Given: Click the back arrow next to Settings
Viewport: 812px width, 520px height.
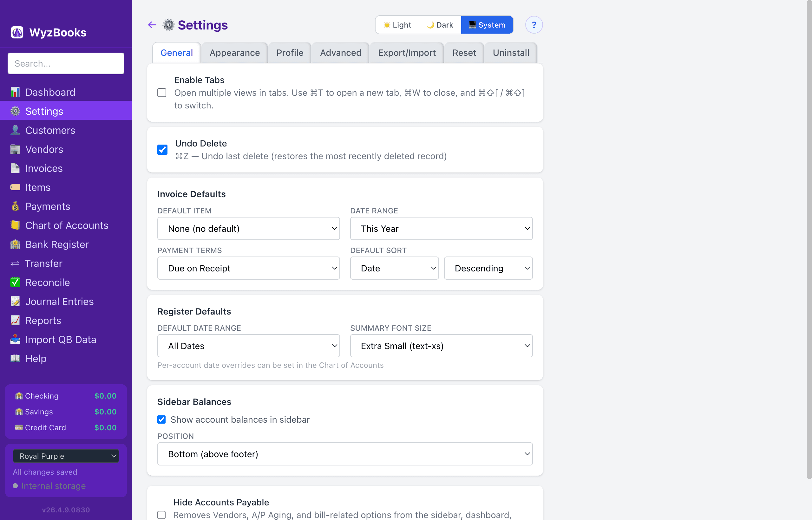Looking at the screenshot, I should pos(152,25).
